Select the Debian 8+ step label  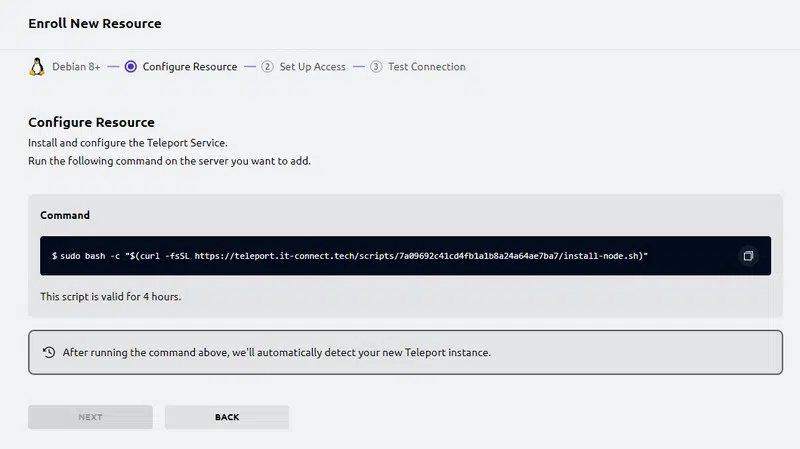tap(76, 67)
